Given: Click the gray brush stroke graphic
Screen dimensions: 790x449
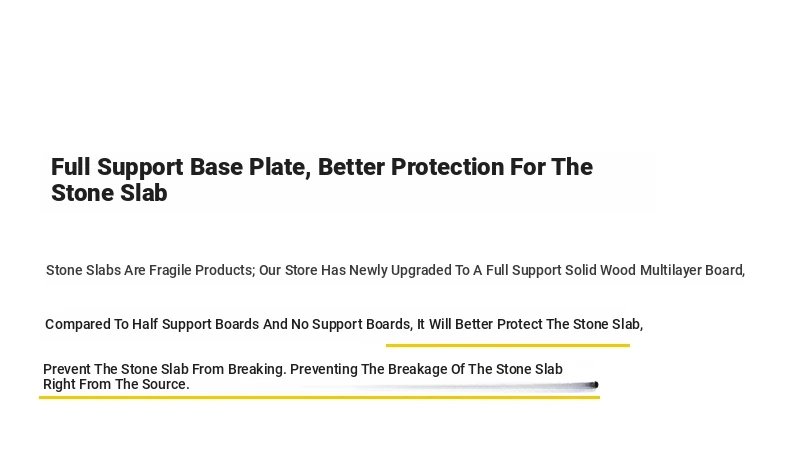Looking at the screenshot, I should point(443,387).
